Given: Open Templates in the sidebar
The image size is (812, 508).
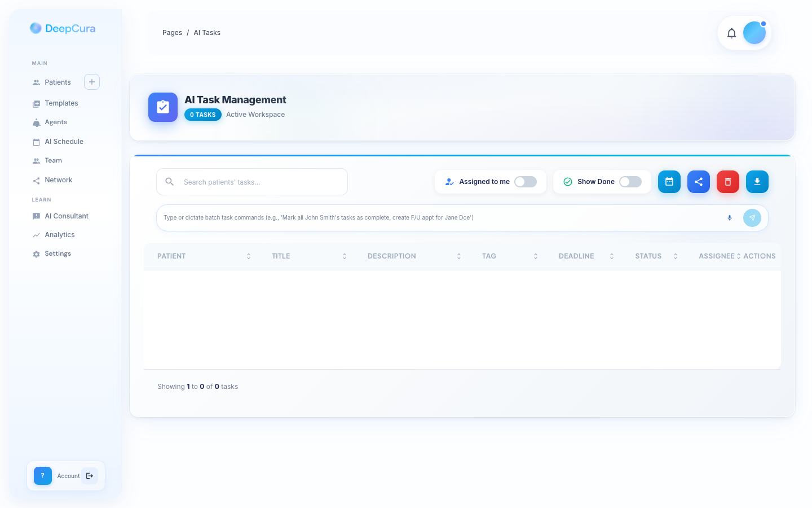Looking at the screenshot, I should tap(61, 103).
